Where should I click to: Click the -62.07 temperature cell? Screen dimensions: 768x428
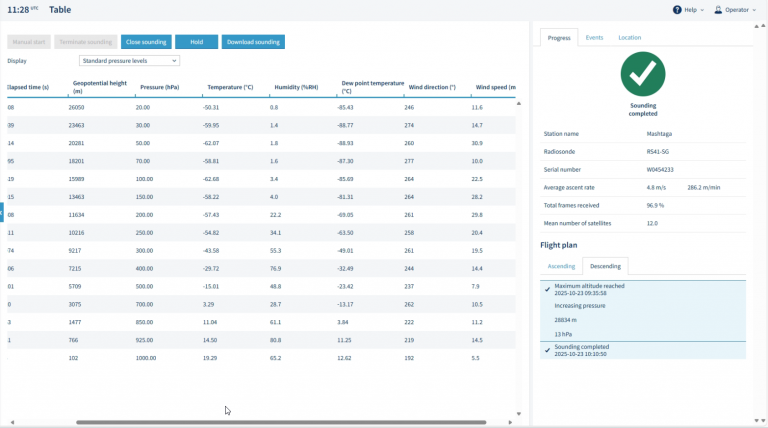211,143
